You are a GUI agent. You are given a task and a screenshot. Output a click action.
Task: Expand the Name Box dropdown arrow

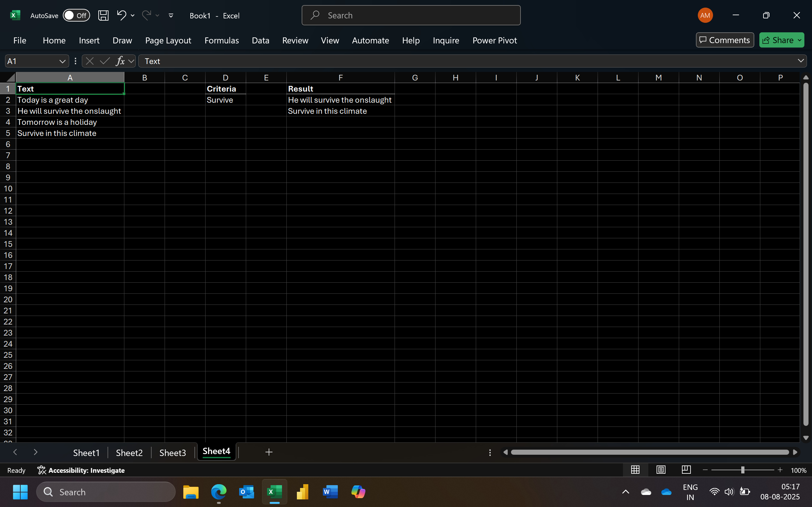62,61
